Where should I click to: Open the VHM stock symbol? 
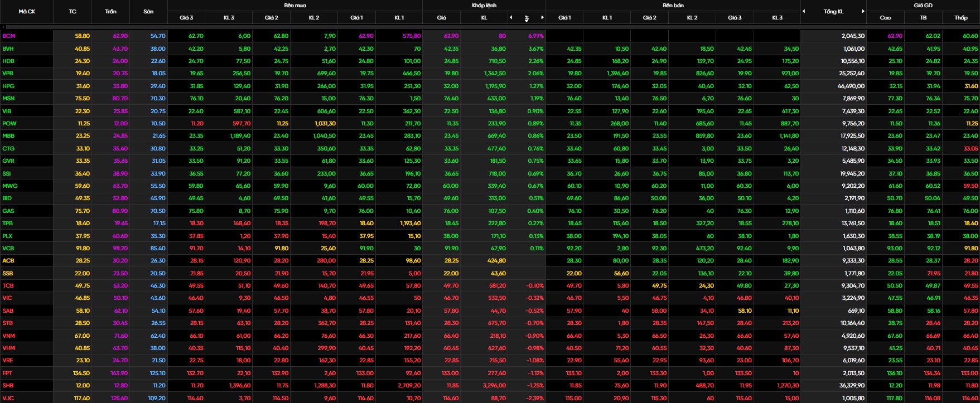click(9, 348)
